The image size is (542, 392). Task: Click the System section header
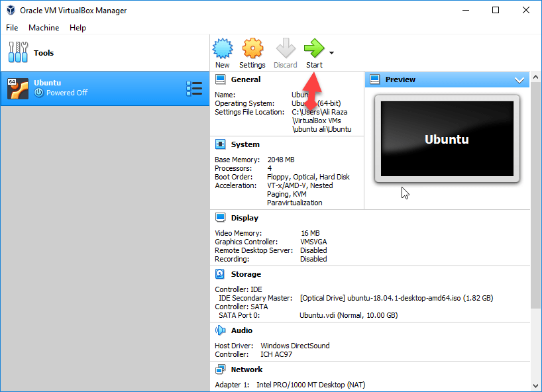[x=245, y=144]
